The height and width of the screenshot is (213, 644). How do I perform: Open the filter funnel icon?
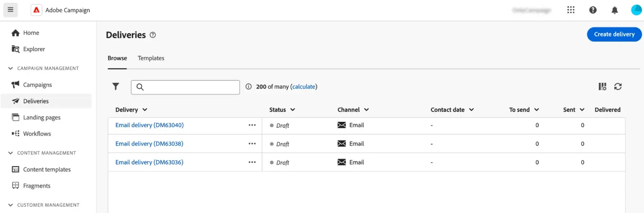pyautogui.click(x=116, y=86)
